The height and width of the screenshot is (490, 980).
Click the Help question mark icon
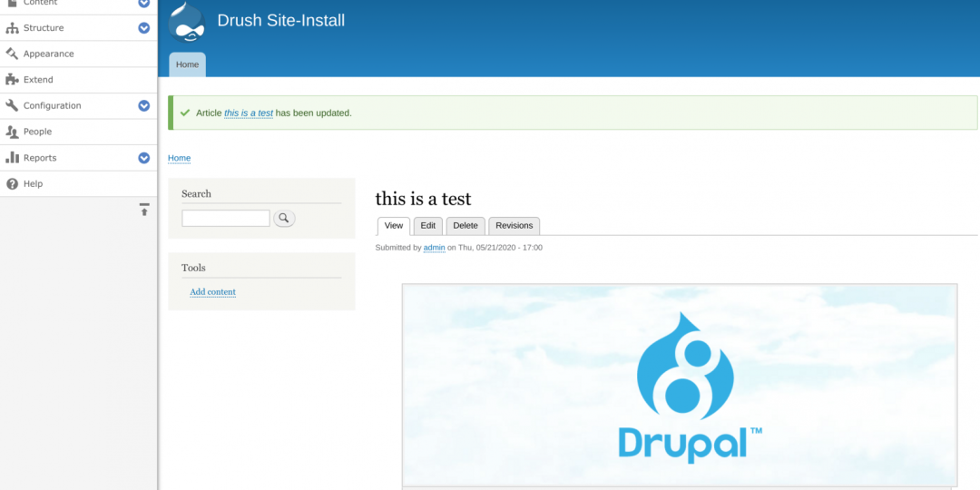(x=12, y=183)
